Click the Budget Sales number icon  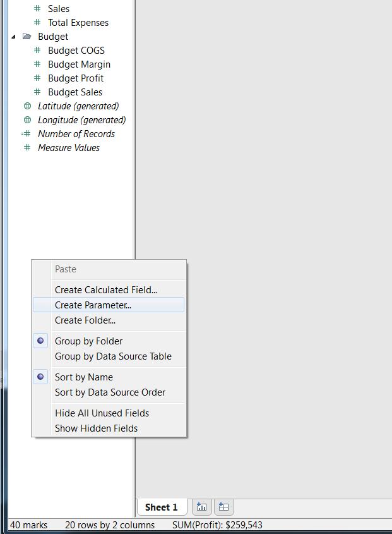click(37, 92)
